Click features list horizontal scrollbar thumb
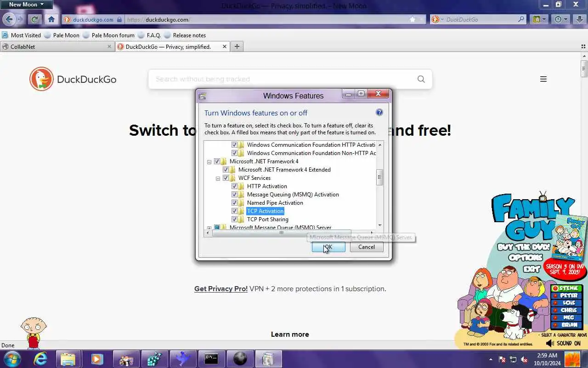 pos(282,233)
